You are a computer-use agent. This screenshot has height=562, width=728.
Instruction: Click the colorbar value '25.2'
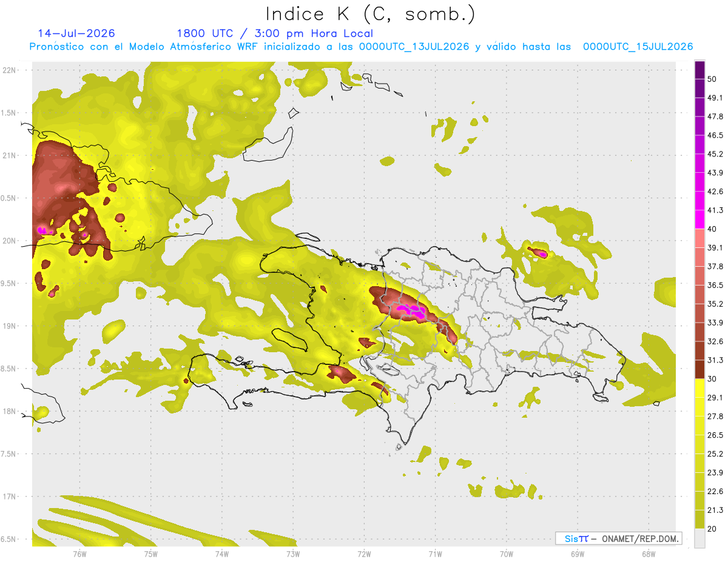pyautogui.click(x=715, y=454)
